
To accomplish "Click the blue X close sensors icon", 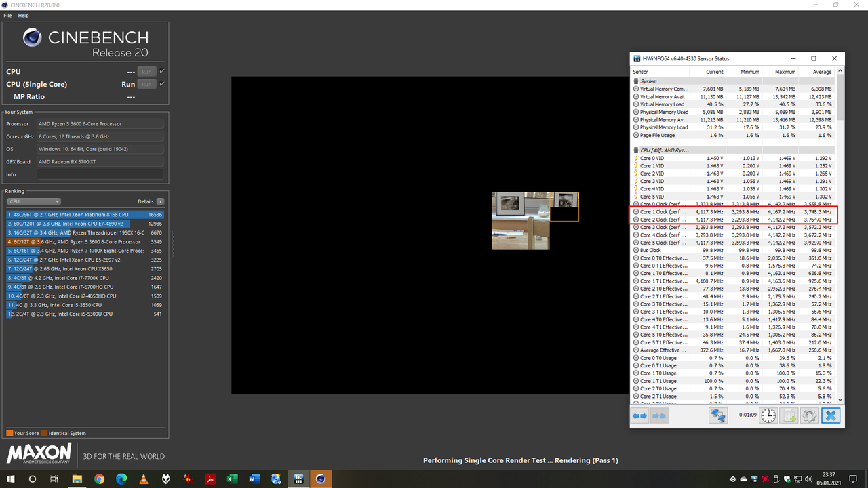I will (x=830, y=415).
